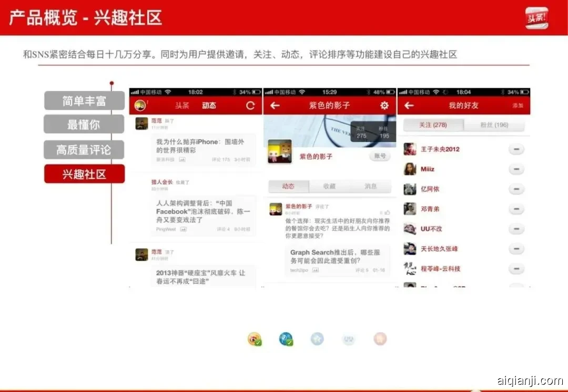Select the orange pet icon with green checkmark
Viewport: 568px width, 392px height.
[x=254, y=339]
